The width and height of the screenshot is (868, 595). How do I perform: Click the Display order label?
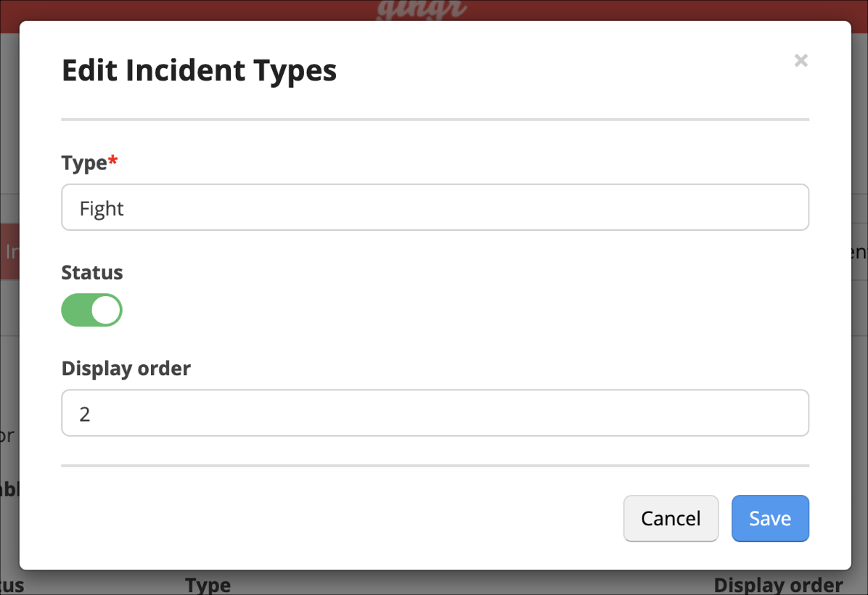click(x=126, y=368)
